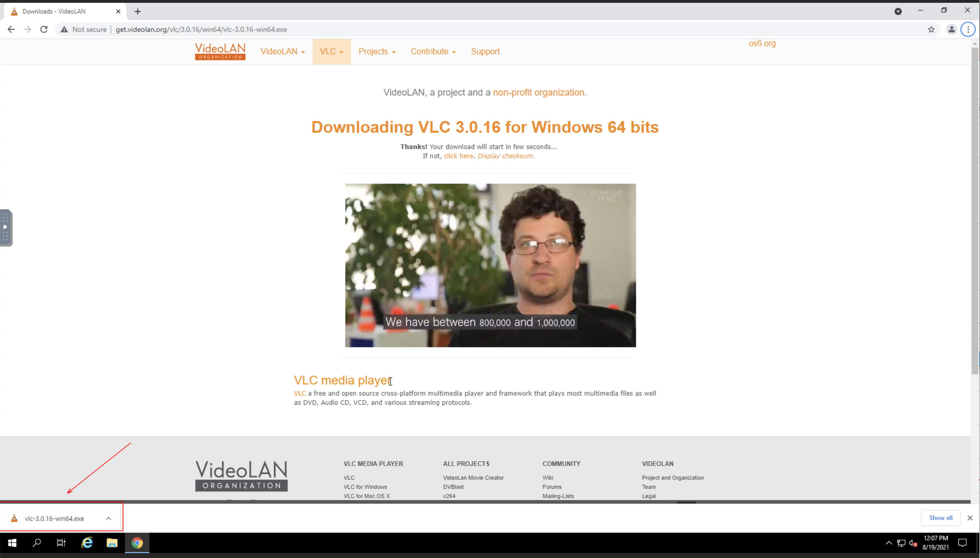
Task: Click the VLC cone icon in taskbar
Action: tap(16, 518)
